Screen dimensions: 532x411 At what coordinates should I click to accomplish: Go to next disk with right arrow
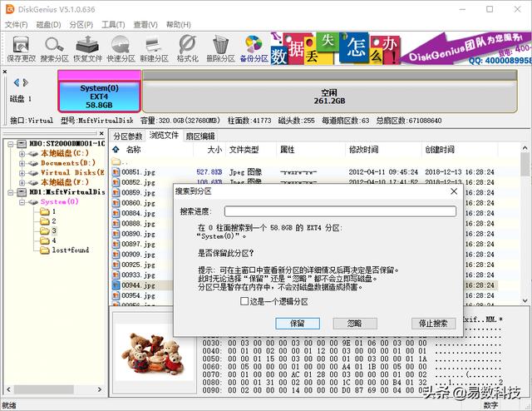[26, 82]
